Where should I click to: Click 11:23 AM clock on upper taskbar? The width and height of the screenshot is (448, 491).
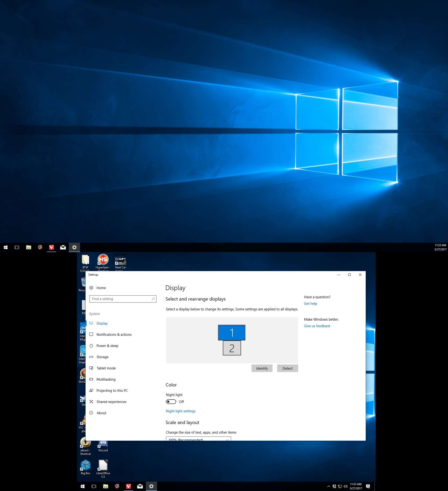(x=440, y=247)
